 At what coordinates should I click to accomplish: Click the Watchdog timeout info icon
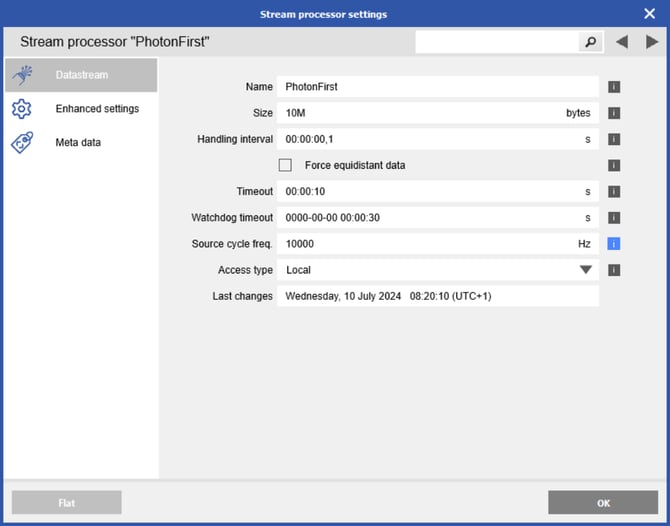pyautogui.click(x=615, y=217)
